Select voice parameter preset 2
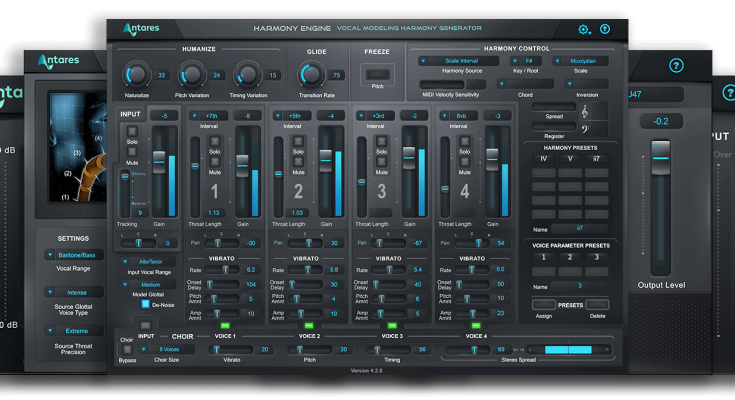Screen dimensions: 735x400 pyautogui.click(x=570, y=257)
